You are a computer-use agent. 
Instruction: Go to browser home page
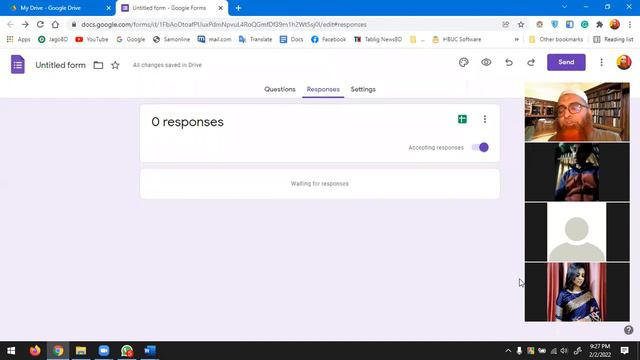(55, 24)
